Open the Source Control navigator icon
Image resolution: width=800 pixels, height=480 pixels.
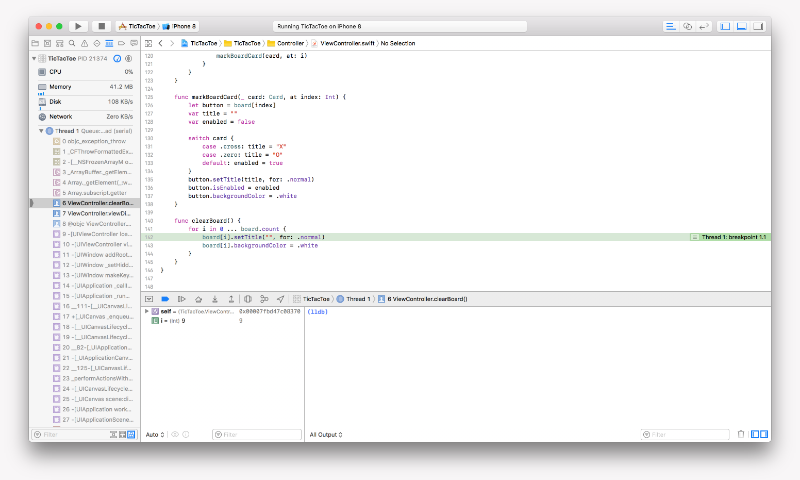(47, 43)
